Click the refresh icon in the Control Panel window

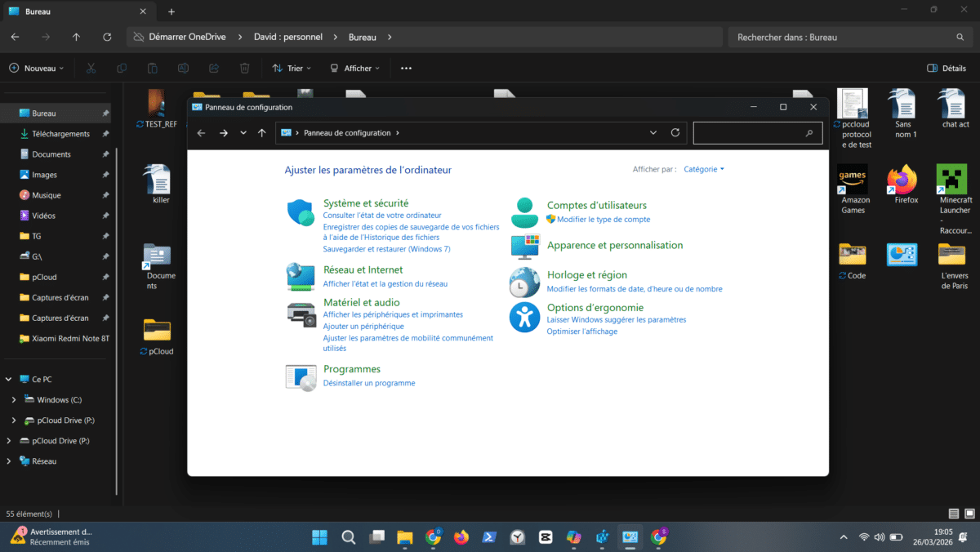pyautogui.click(x=675, y=132)
